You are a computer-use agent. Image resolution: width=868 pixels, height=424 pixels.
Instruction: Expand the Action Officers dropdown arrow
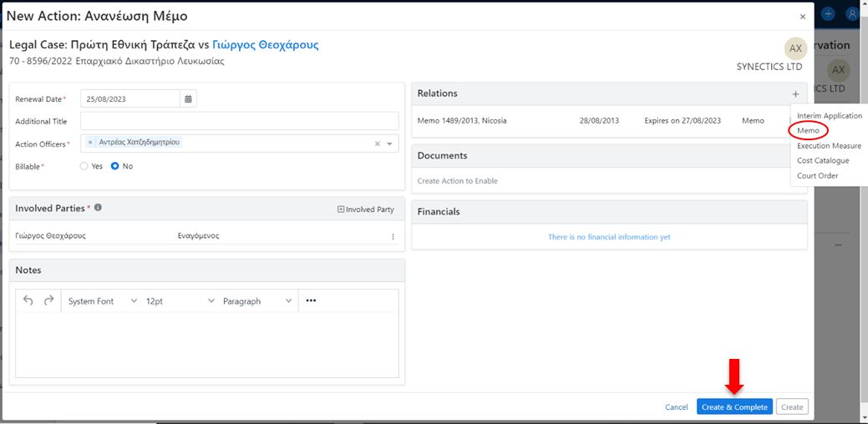point(389,144)
